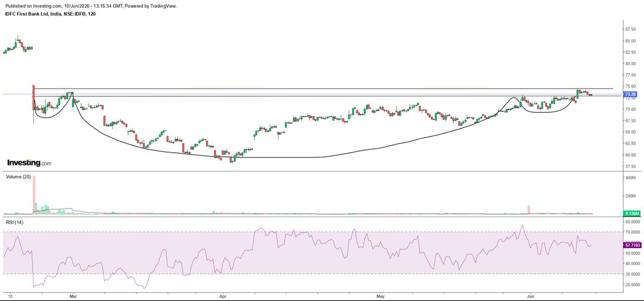Click the 87.50 price axis label
The image size is (644, 301).
coord(631,30)
